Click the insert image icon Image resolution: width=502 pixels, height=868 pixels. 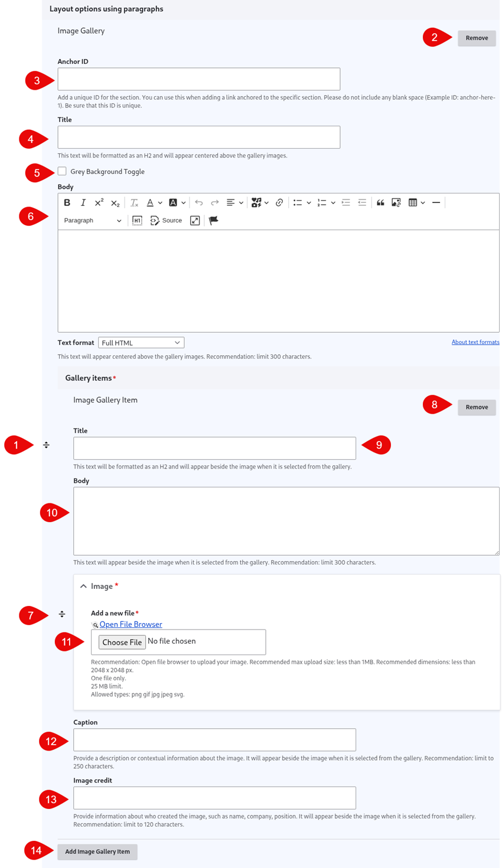[x=396, y=202]
